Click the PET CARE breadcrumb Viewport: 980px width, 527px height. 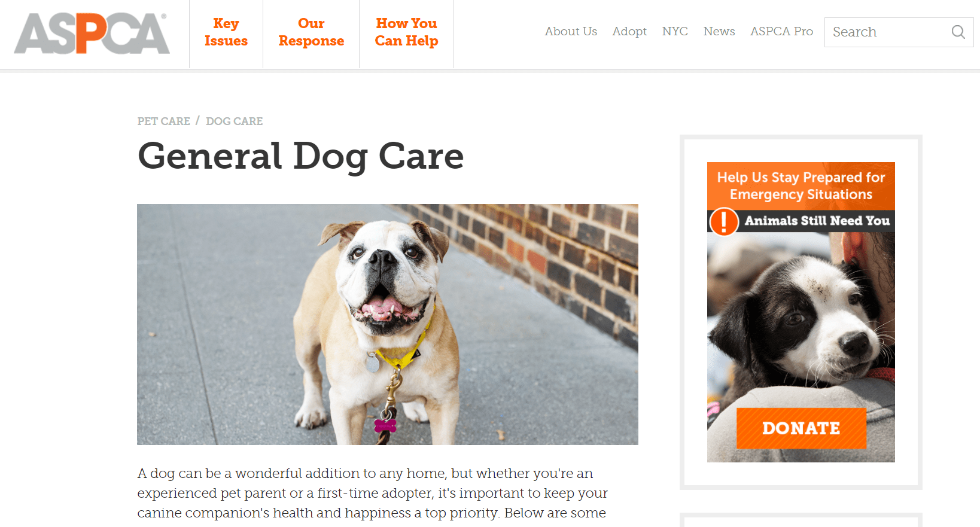[x=164, y=121]
